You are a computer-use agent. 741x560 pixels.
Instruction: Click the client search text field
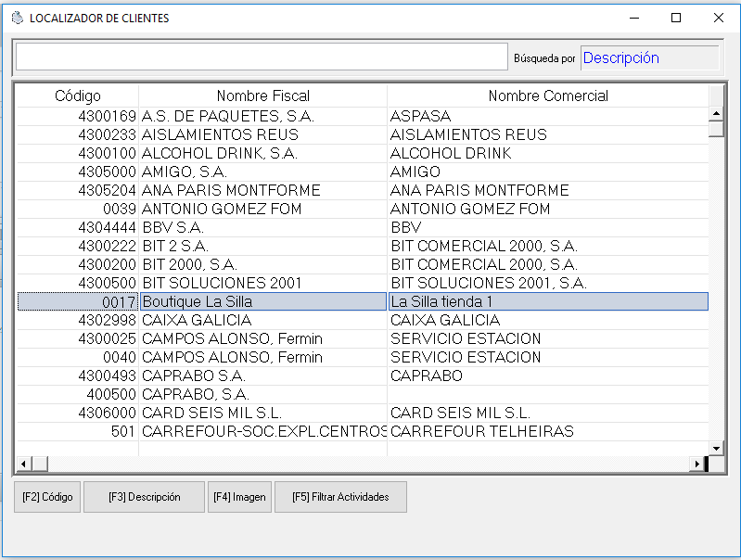point(262,57)
